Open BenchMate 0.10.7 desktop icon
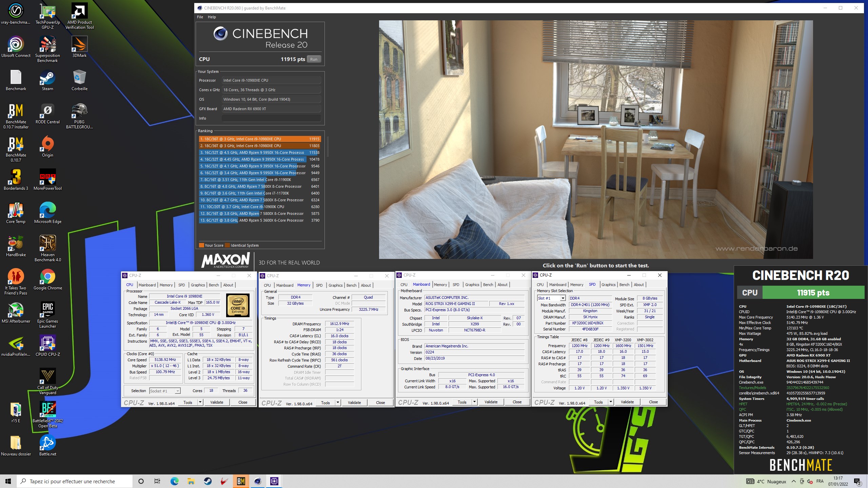 tap(16, 149)
